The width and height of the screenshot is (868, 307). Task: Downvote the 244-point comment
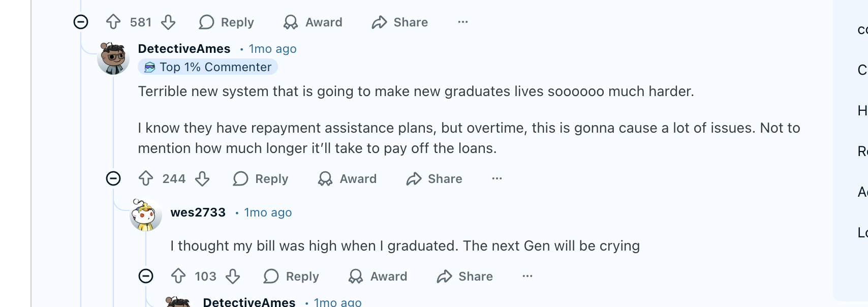point(202,178)
